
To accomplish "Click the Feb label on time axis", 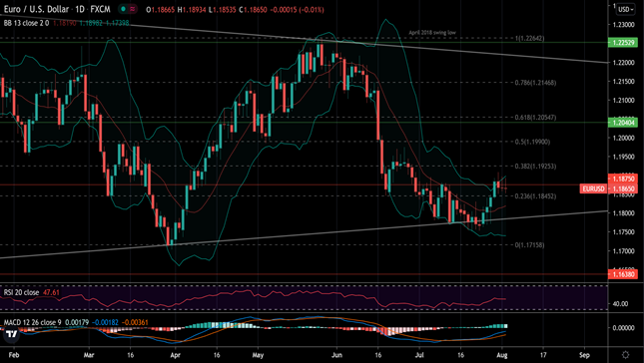I will pos(14,355).
